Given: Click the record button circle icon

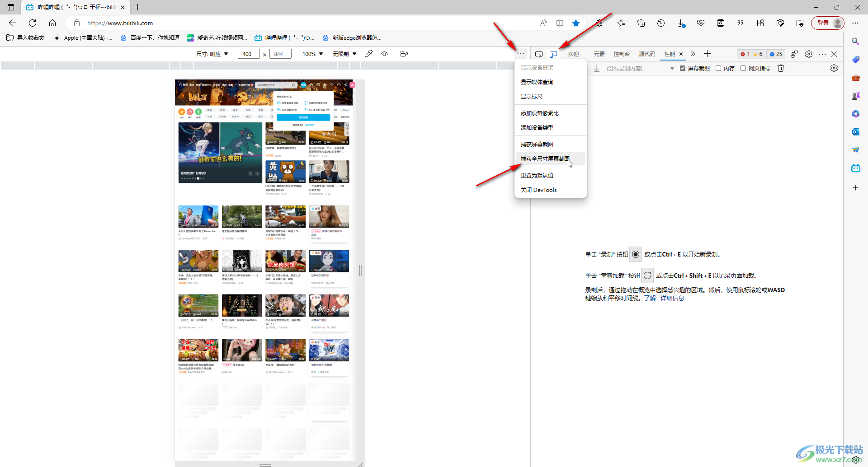Looking at the screenshot, I should point(636,254).
